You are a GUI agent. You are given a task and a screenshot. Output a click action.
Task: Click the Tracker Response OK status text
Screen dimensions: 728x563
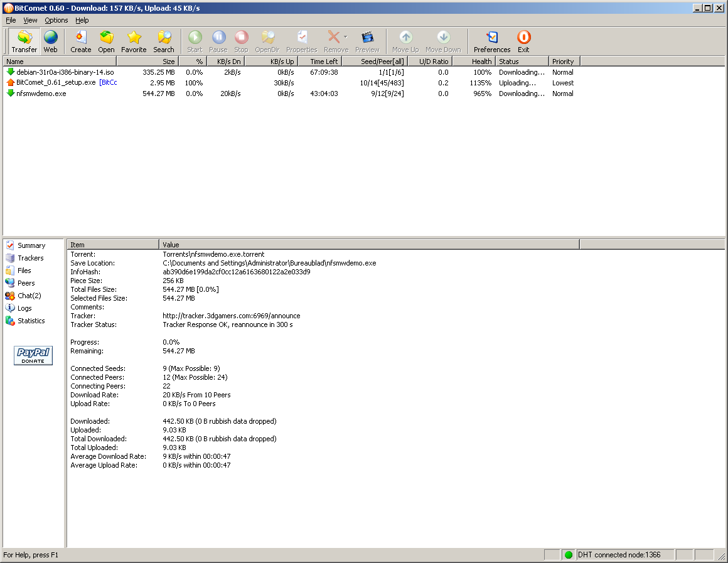coord(227,324)
